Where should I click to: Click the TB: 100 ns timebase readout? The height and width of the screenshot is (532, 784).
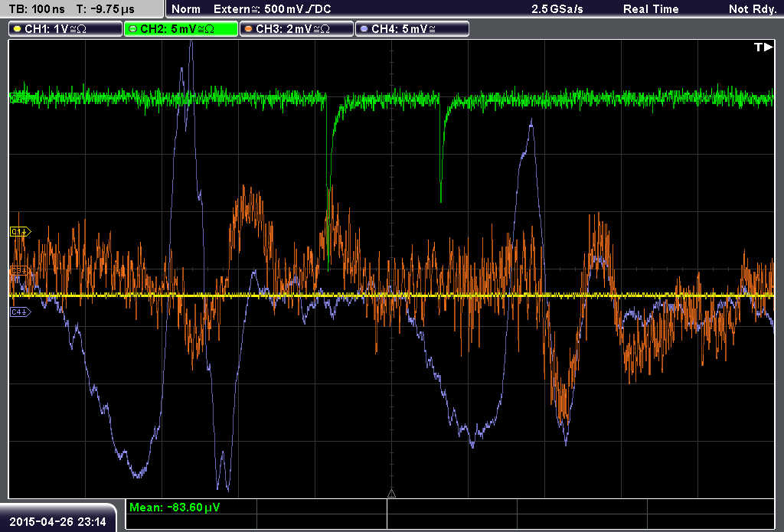pyautogui.click(x=37, y=9)
